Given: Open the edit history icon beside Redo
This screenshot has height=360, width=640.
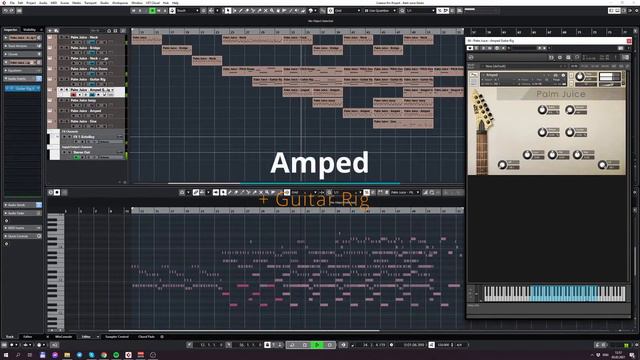Looking at the screenshot, I should coord(19,11).
